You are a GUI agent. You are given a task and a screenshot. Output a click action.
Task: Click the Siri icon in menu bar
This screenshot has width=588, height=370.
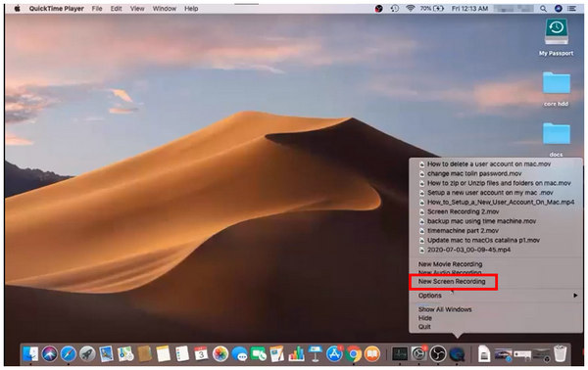click(558, 8)
